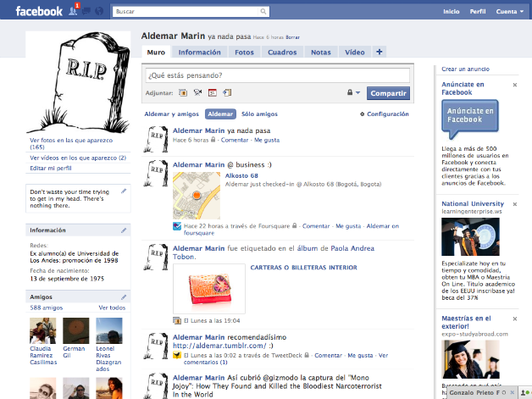532x399 pixels.
Task: Switch wall filter to Sólo amigos
Action: pyautogui.click(x=259, y=114)
